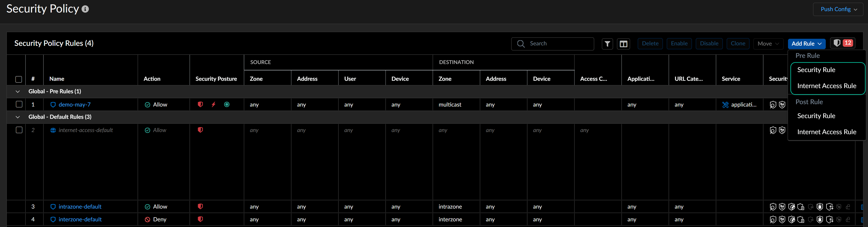Viewport: 868px width, 227px height.
Task: Collapse the Global - Pre Rules group
Action: 18,91
